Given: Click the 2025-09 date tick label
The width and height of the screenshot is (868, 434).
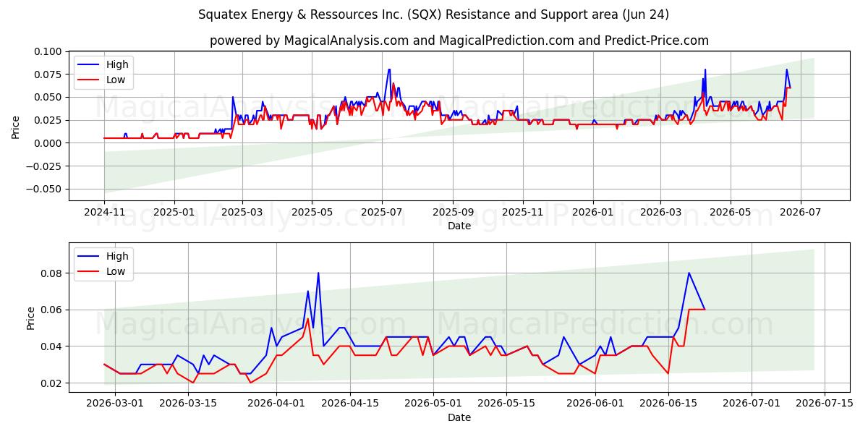Looking at the screenshot, I should (x=453, y=213).
